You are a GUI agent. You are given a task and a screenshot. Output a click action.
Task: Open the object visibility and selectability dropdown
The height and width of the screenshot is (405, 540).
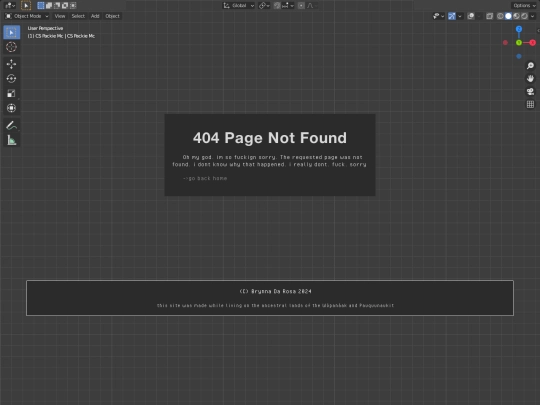pyautogui.click(x=438, y=16)
